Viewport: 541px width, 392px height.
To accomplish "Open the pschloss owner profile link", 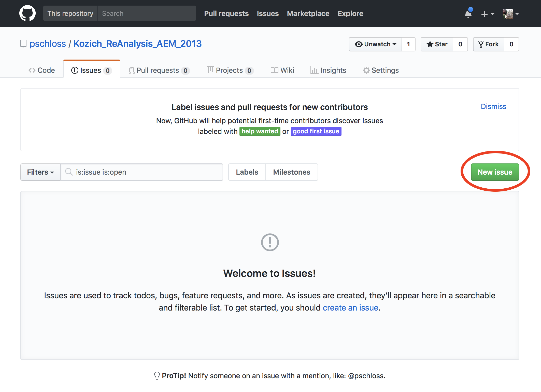I will (48, 44).
